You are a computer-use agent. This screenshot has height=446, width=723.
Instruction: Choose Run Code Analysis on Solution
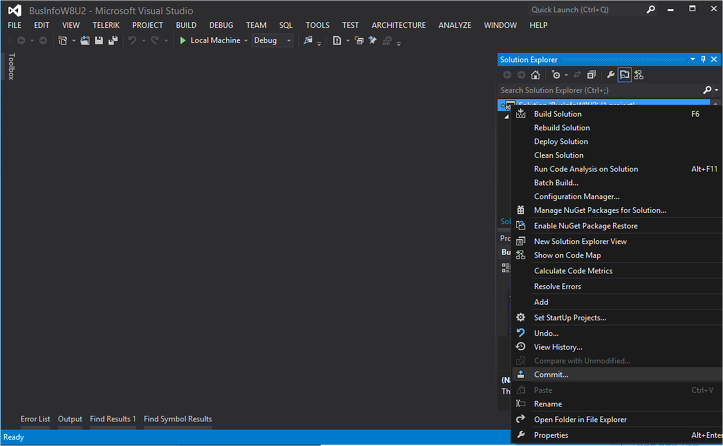(x=617, y=169)
